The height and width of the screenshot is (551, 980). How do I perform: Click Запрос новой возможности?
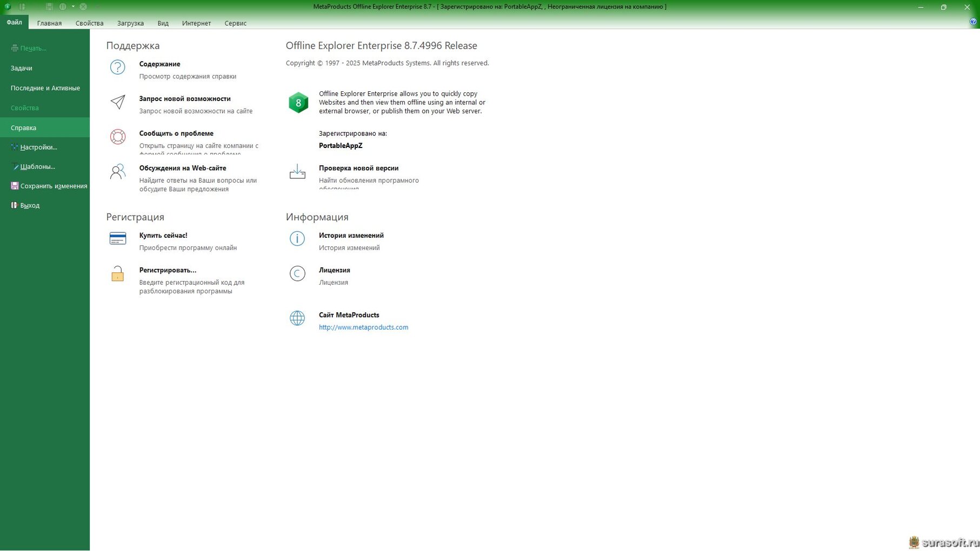coord(185,98)
